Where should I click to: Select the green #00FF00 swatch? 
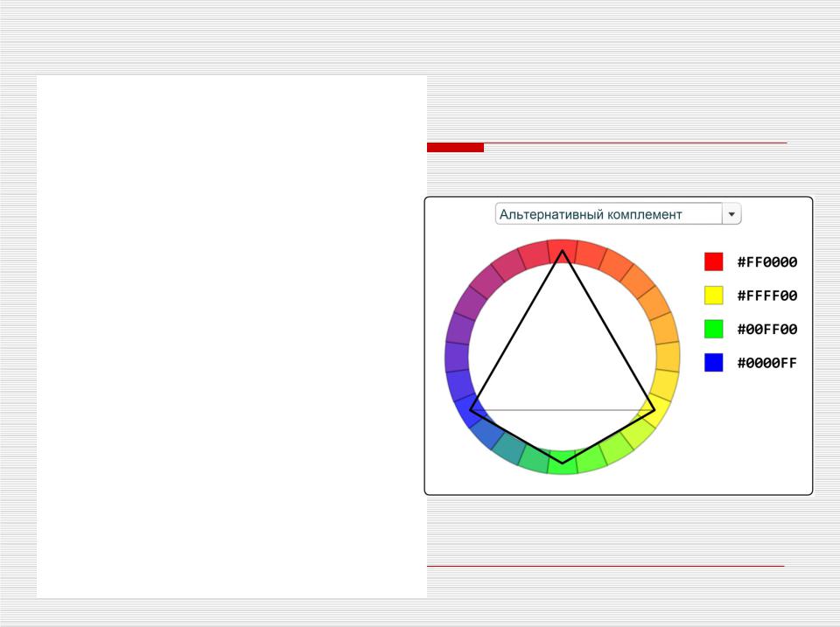coord(714,329)
